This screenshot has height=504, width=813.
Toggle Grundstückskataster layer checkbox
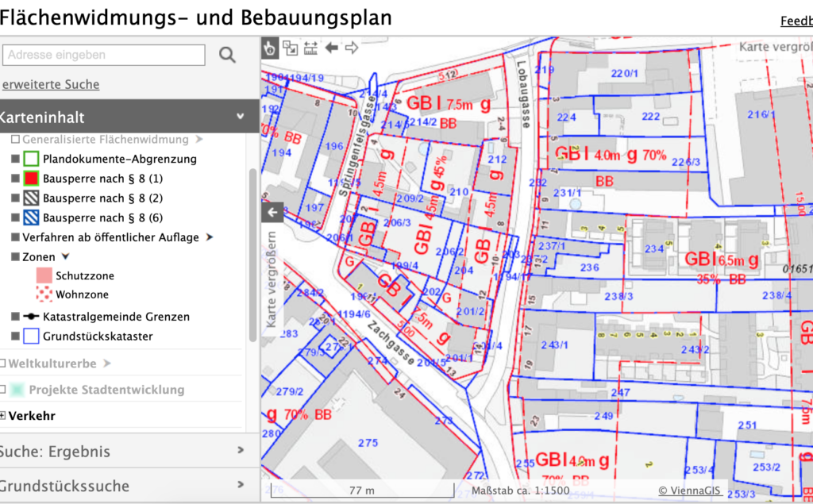tap(15, 336)
